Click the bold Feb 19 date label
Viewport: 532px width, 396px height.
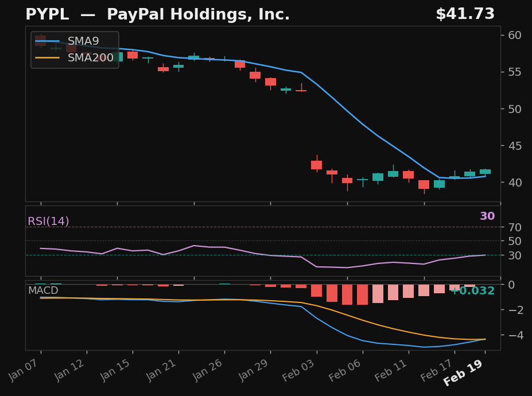coord(464,372)
